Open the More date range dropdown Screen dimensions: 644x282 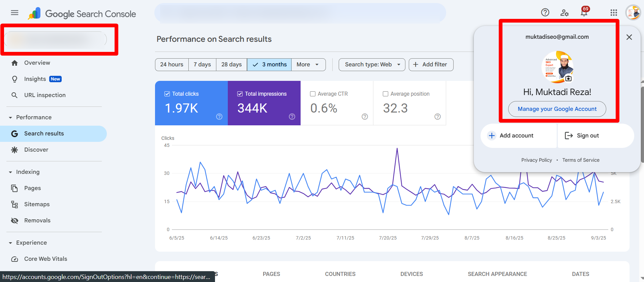coord(308,64)
